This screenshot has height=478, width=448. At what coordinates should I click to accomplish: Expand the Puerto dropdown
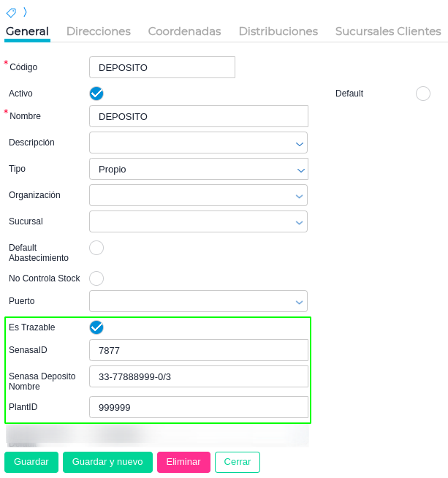coord(299,302)
